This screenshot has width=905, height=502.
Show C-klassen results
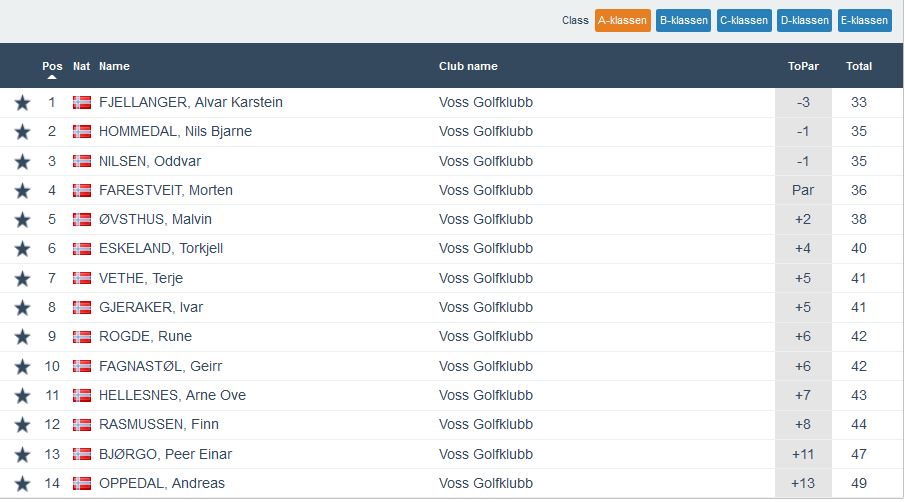pos(744,20)
